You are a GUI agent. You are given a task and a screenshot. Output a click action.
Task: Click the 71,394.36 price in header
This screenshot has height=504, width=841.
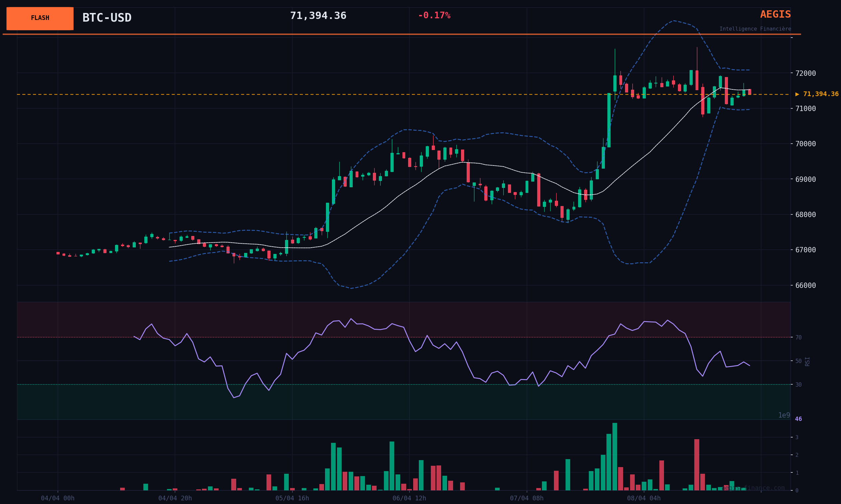[318, 16]
